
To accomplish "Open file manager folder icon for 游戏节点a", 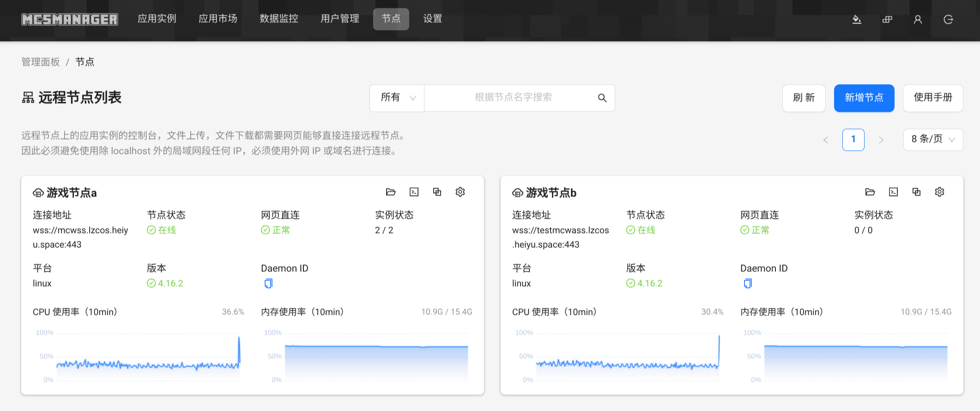I will click(391, 192).
